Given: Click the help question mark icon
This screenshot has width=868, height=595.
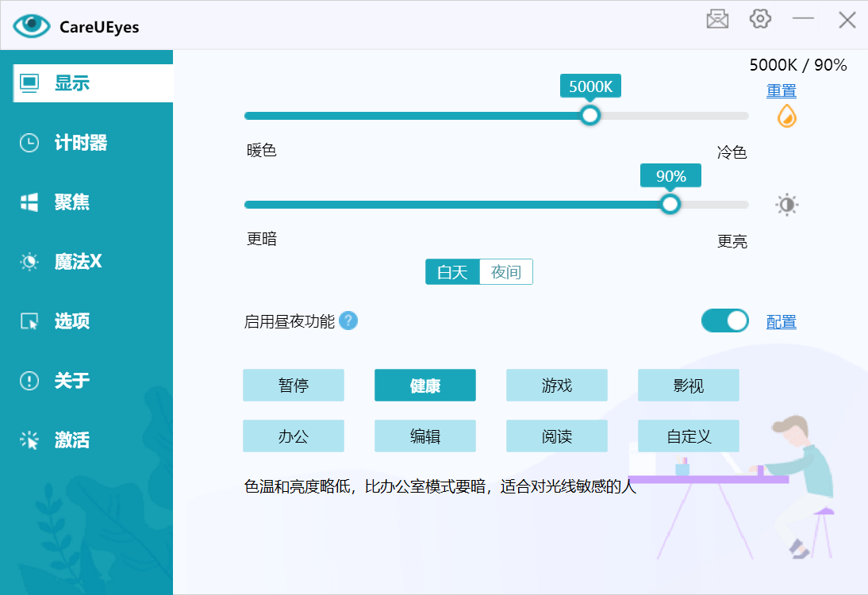Looking at the screenshot, I should pyautogui.click(x=348, y=321).
